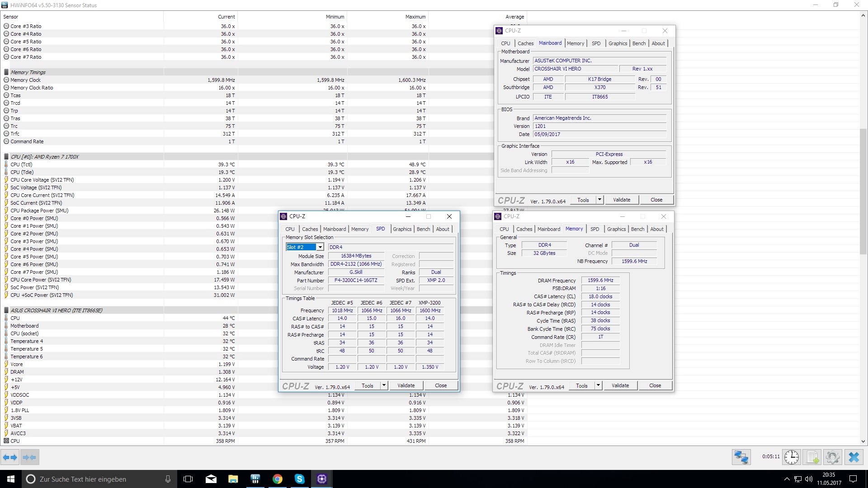Click the blue expand-columns arrows icon
This screenshot has height=488, width=868.
point(10,457)
